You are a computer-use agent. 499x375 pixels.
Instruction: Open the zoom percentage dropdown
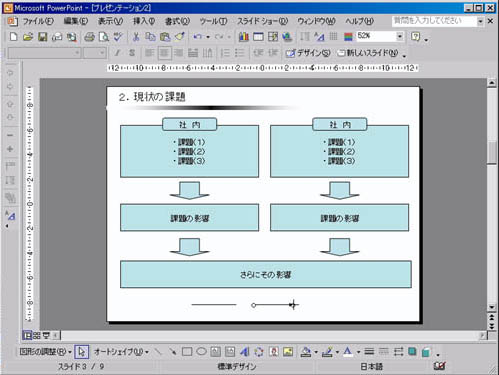click(x=400, y=36)
